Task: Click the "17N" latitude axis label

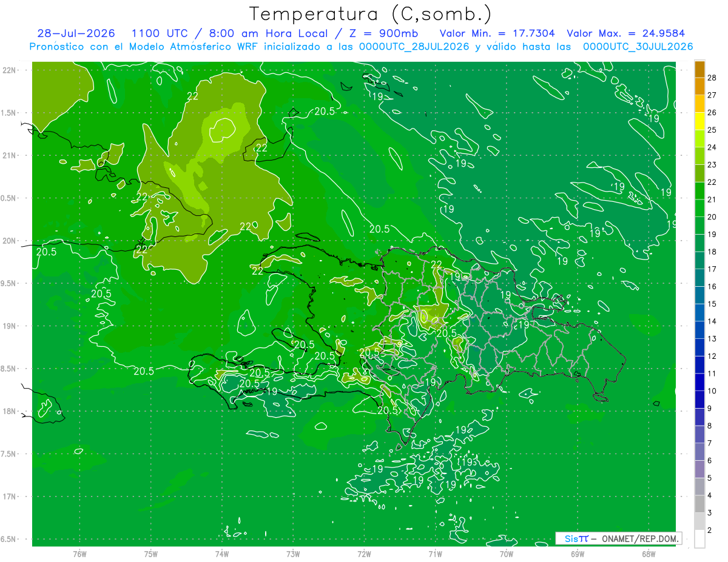Action: tap(10, 497)
